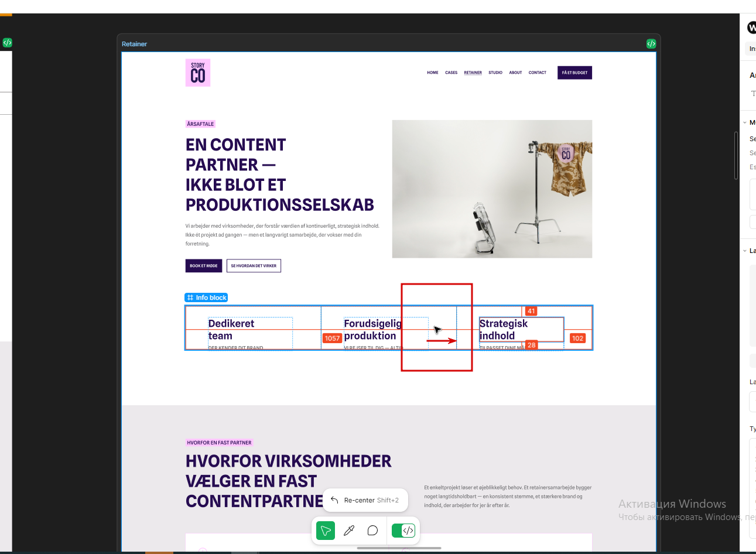The width and height of the screenshot is (756, 554).
Task: Click the canvas horizontal scrollbar
Action: coord(399,549)
